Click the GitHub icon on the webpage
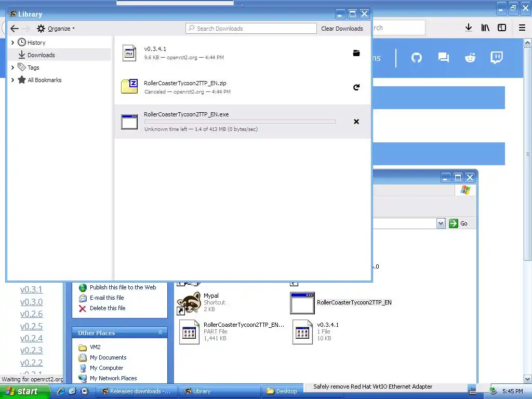532x399 pixels. (x=417, y=58)
